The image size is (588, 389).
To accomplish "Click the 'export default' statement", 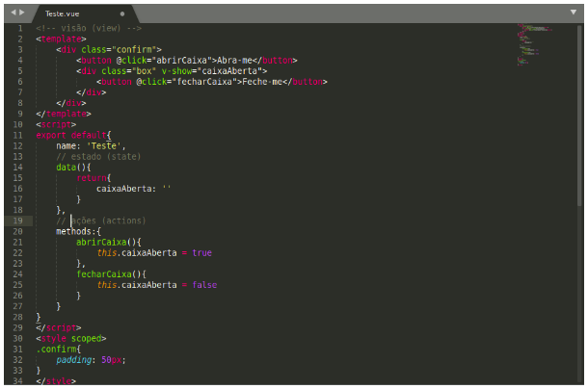I will click(71, 136).
